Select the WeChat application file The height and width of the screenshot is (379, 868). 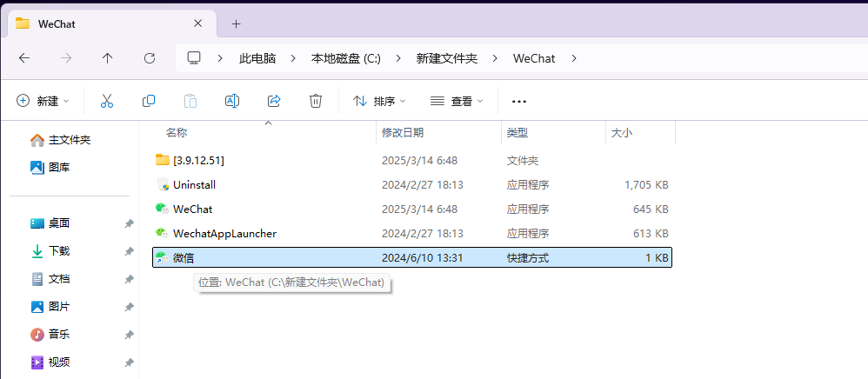click(x=412, y=209)
